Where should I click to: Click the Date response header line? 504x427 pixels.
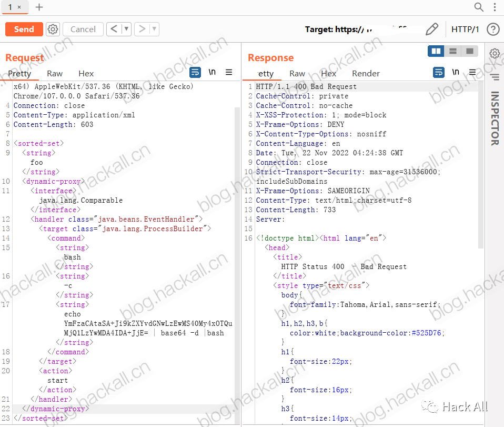click(329, 153)
